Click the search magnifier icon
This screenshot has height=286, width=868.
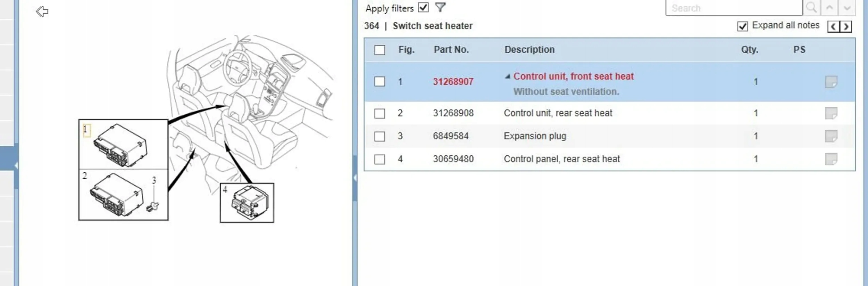coord(811,8)
